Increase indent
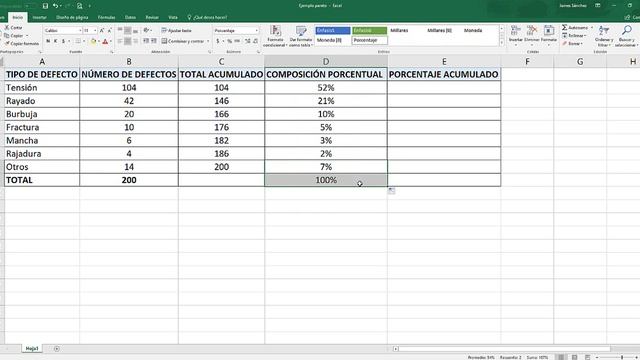This screenshot has width=640, height=360. click(x=153, y=41)
